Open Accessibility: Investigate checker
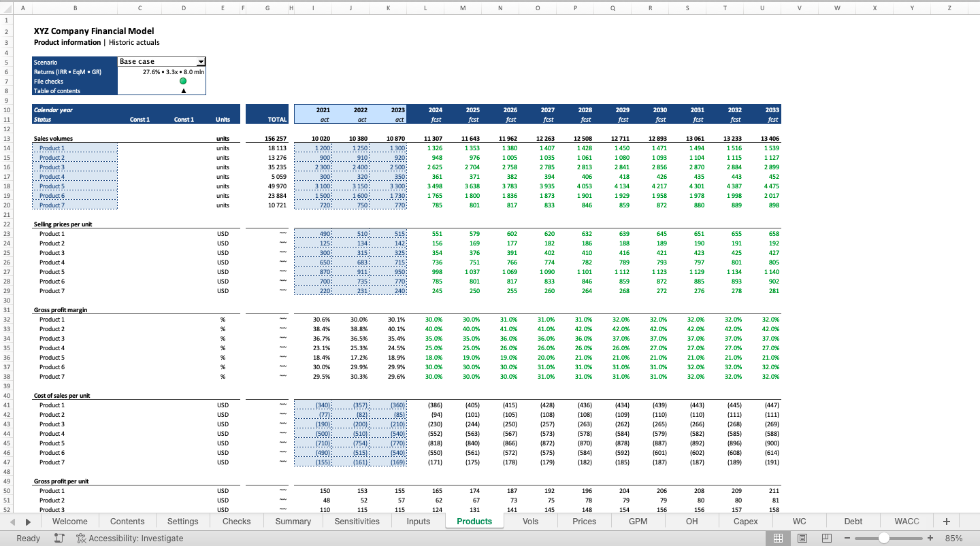The width and height of the screenshot is (980, 546). point(129,538)
